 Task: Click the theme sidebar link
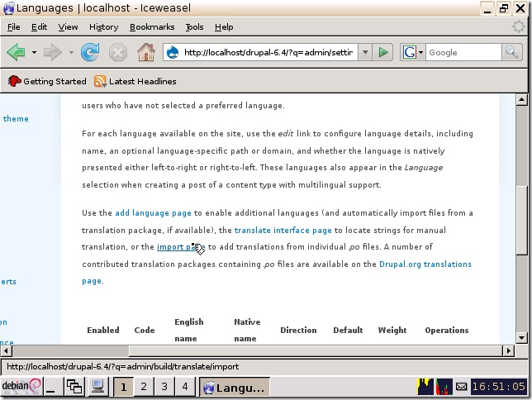[16, 119]
